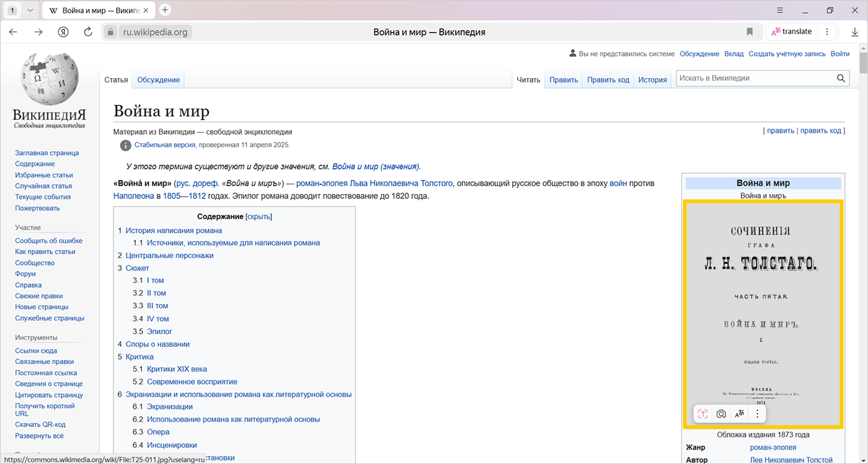Open the История tab
The height and width of the screenshot is (464, 868).
tap(652, 79)
